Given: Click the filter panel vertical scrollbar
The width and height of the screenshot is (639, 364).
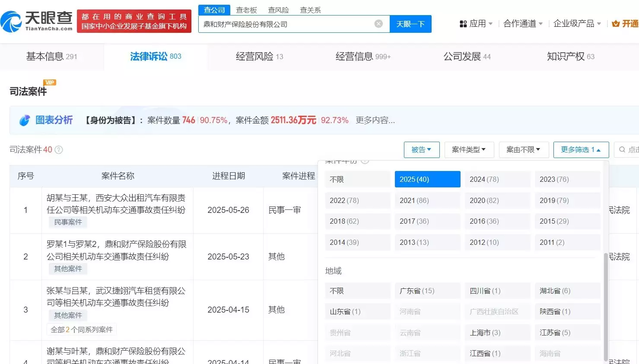Looking at the screenshot, I should [605, 307].
